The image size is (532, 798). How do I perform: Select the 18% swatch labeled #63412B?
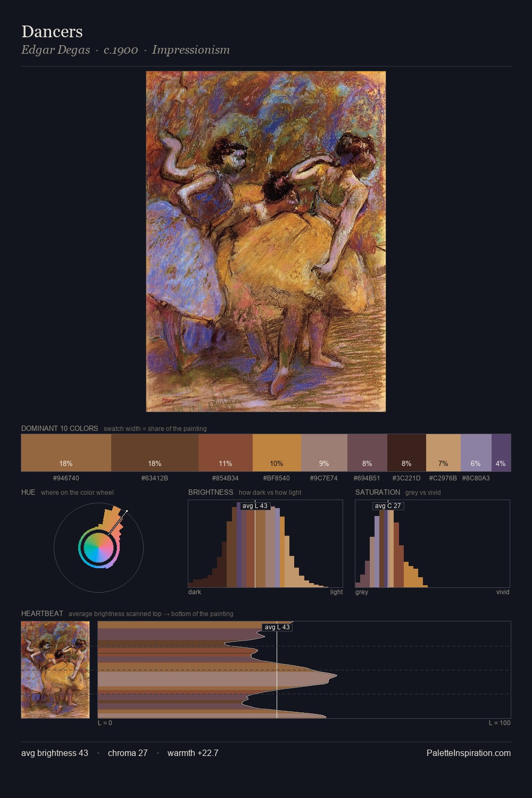(x=155, y=453)
